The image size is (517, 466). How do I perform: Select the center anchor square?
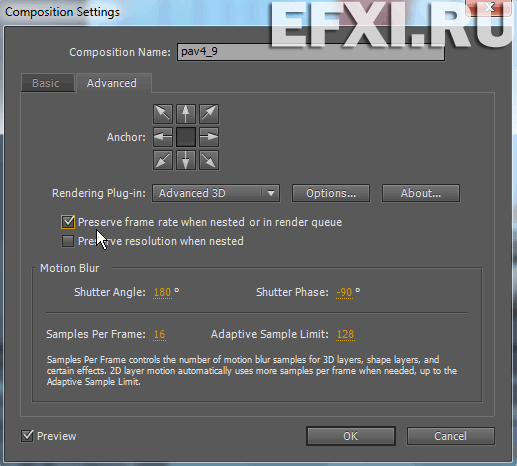point(186,137)
